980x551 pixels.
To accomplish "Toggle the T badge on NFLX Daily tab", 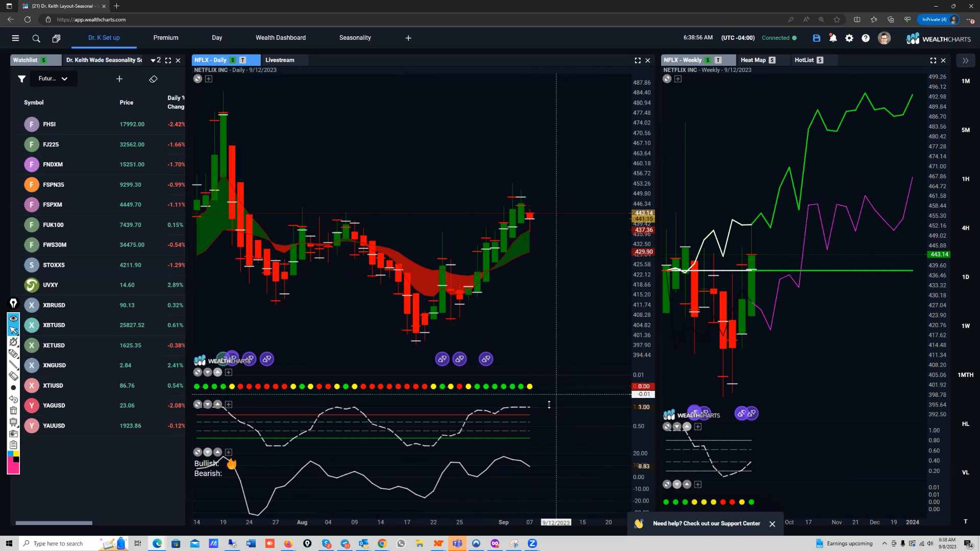I will coord(243,60).
